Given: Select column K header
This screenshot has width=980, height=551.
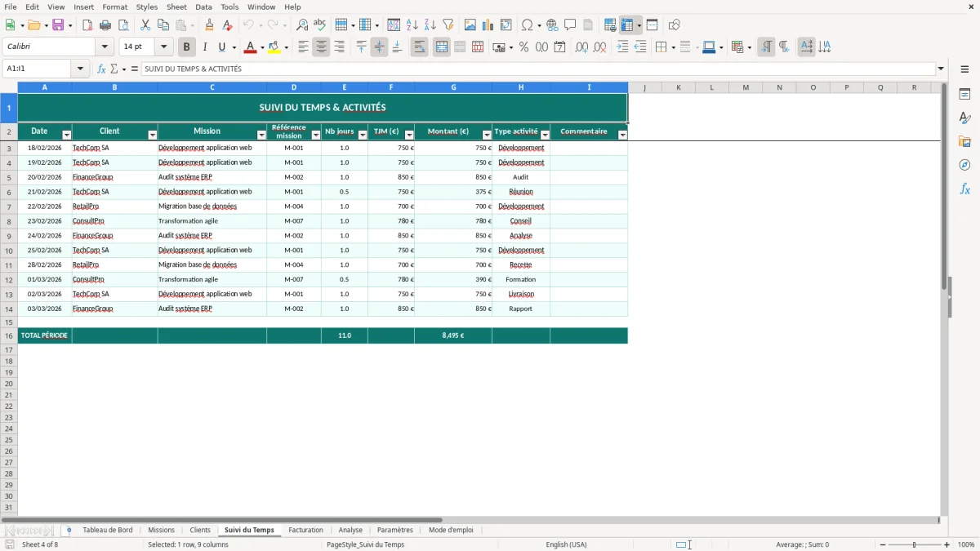Looking at the screenshot, I should click(678, 87).
